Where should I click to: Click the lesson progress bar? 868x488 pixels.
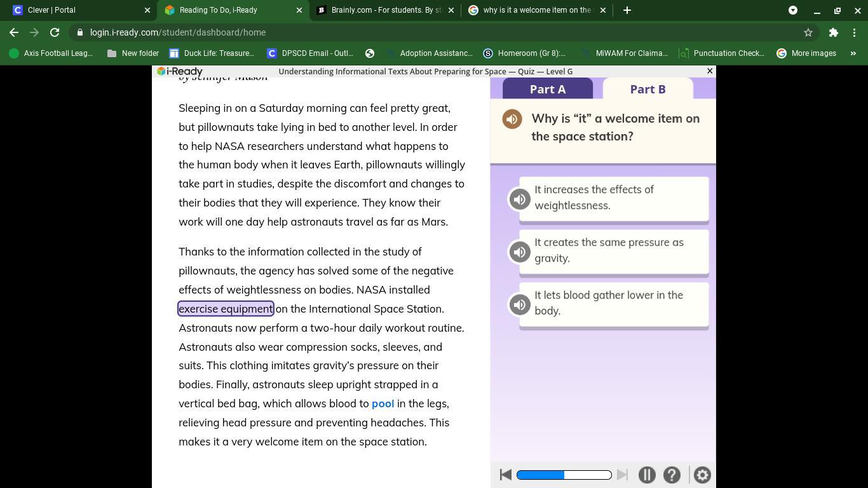pyautogui.click(x=564, y=475)
